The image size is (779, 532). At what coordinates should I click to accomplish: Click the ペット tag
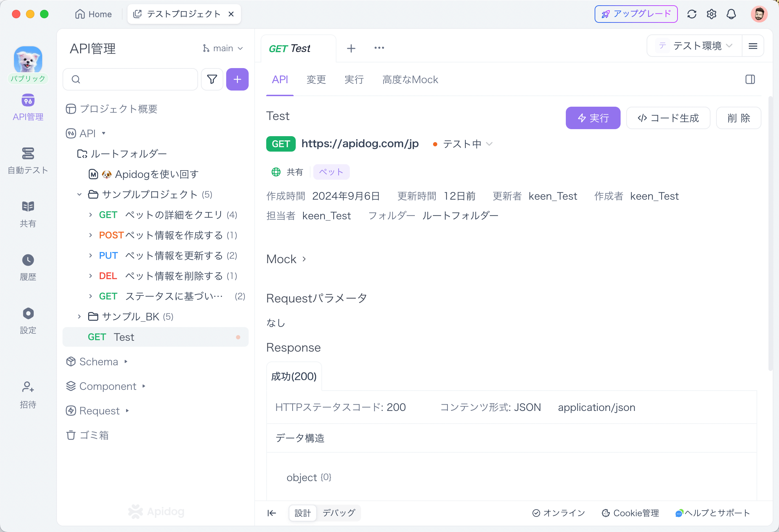click(331, 172)
